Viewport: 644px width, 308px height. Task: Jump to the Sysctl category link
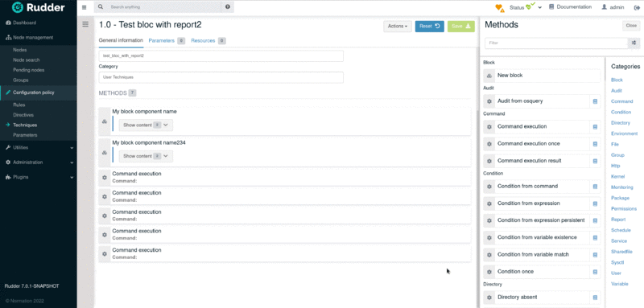[617, 262]
